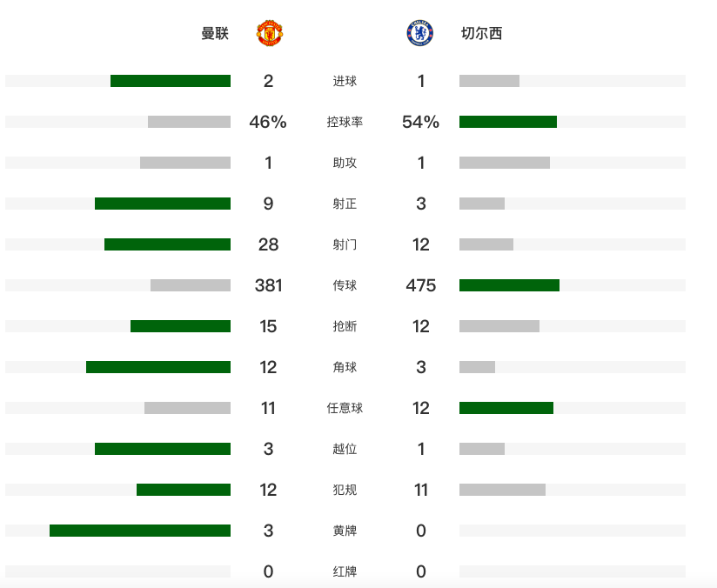717x588 pixels.
Task: Click Chelsea's green 475 passes bar
Action: (509, 285)
